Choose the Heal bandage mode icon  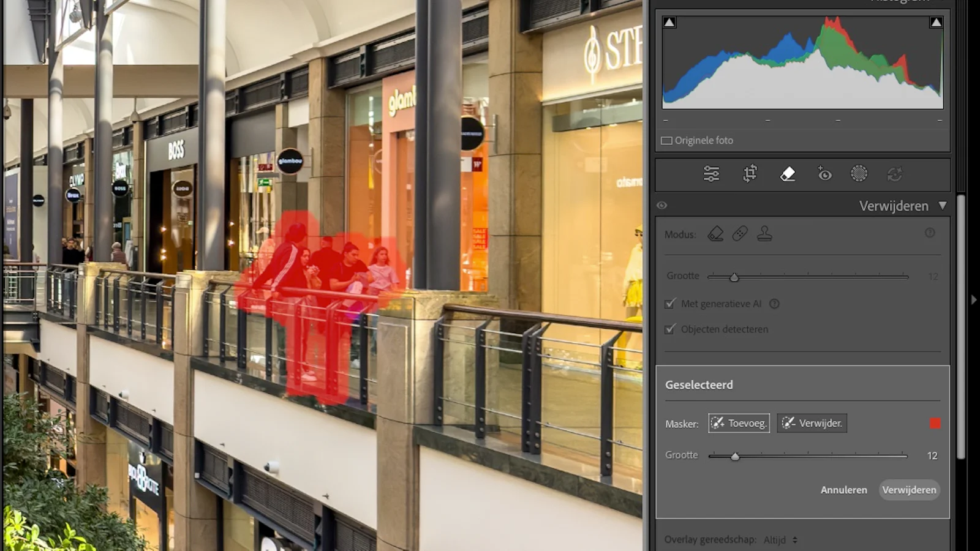(740, 234)
